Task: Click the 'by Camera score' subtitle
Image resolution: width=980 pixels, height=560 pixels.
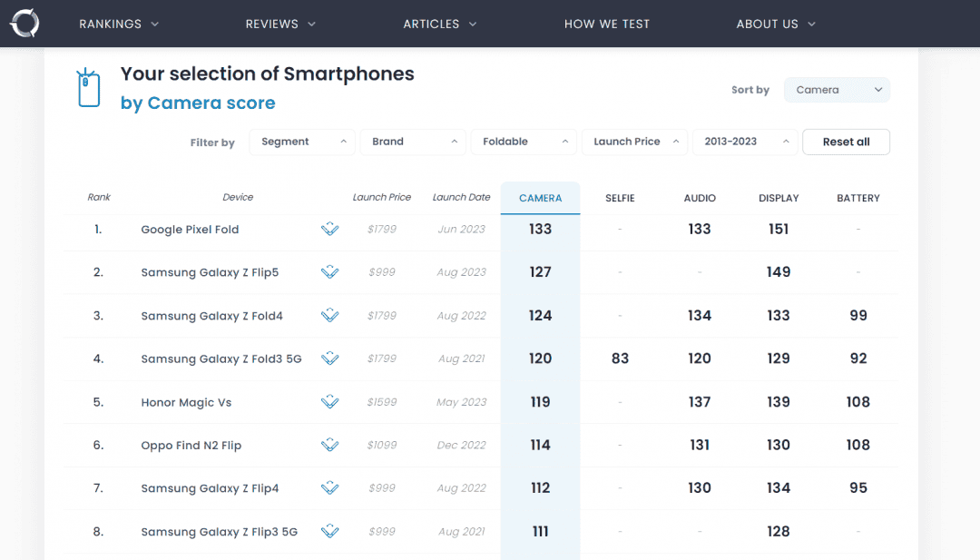Action: point(198,103)
